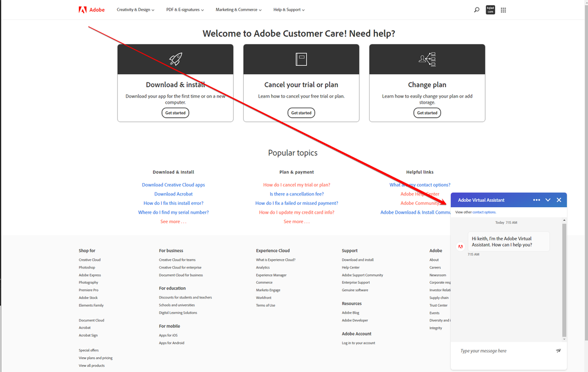588x372 pixels.
Task: Open Download Acrobat link
Action: pos(173,194)
